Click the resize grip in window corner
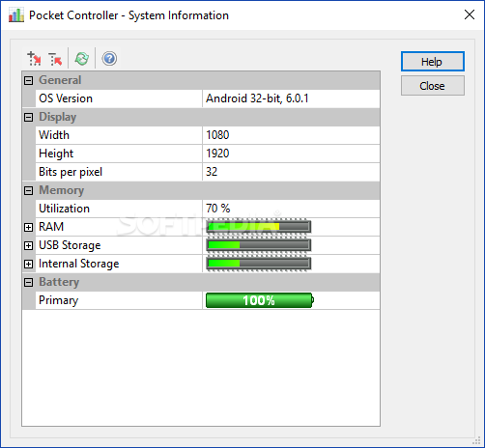The height and width of the screenshot is (448, 485). tap(476, 440)
